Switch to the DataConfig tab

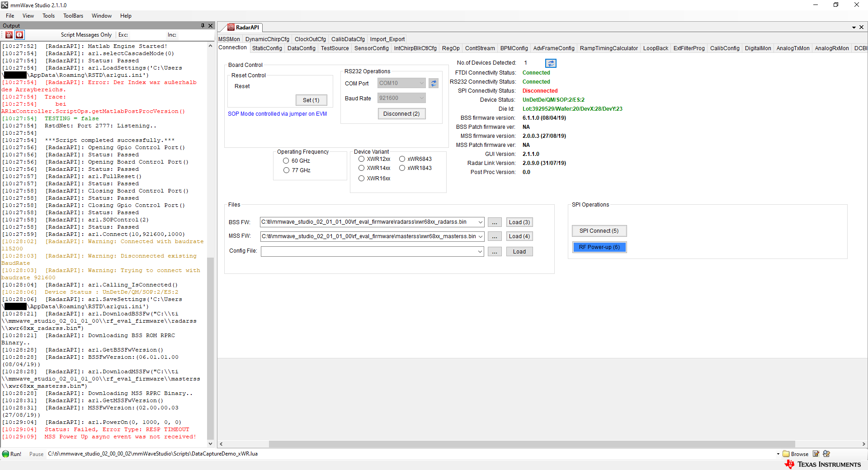[301, 48]
